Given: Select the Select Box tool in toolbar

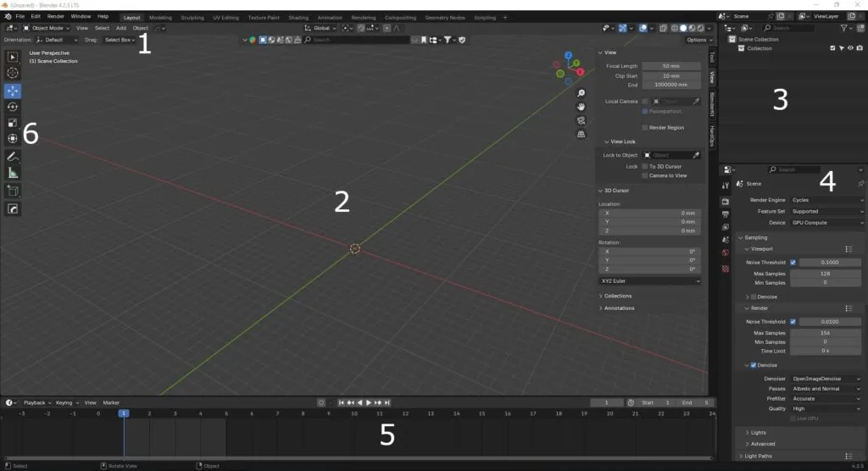Looking at the screenshot, I should tap(12, 57).
